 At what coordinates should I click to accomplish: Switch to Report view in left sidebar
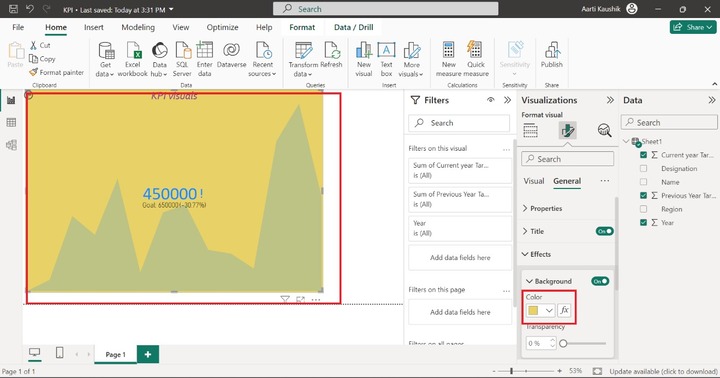click(x=11, y=100)
